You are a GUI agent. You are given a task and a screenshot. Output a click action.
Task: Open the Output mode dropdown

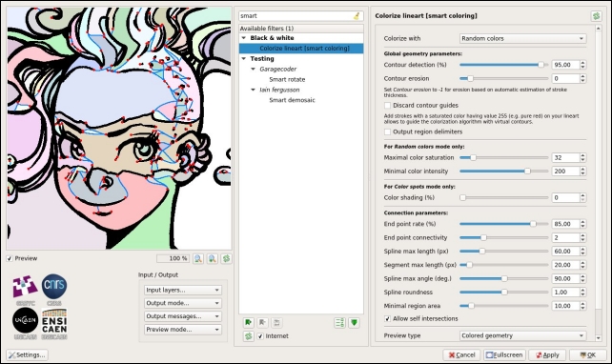[183, 303]
